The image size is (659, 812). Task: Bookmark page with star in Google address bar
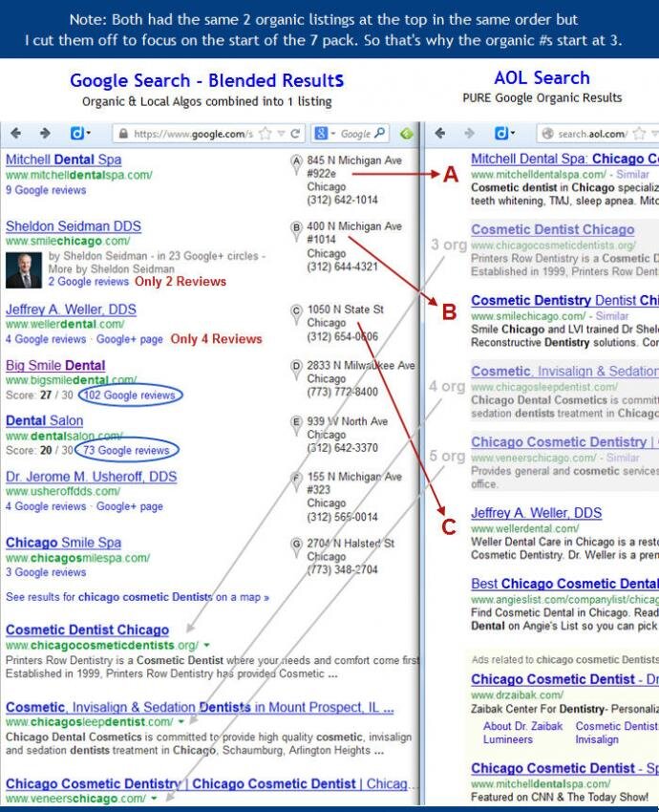pyautogui.click(x=266, y=134)
